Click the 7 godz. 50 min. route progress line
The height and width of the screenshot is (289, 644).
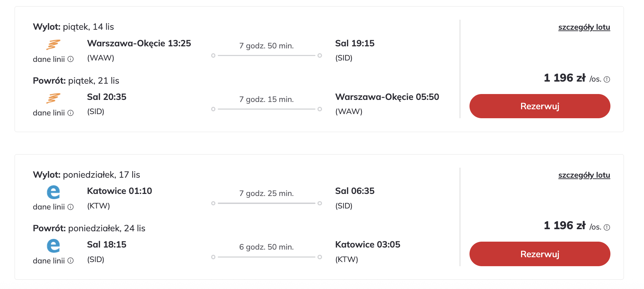pyautogui.click(x=266, y=55)
